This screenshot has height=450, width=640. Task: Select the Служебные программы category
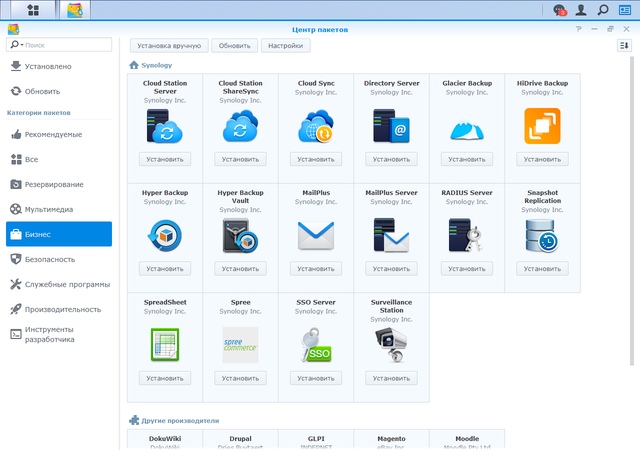59,284
